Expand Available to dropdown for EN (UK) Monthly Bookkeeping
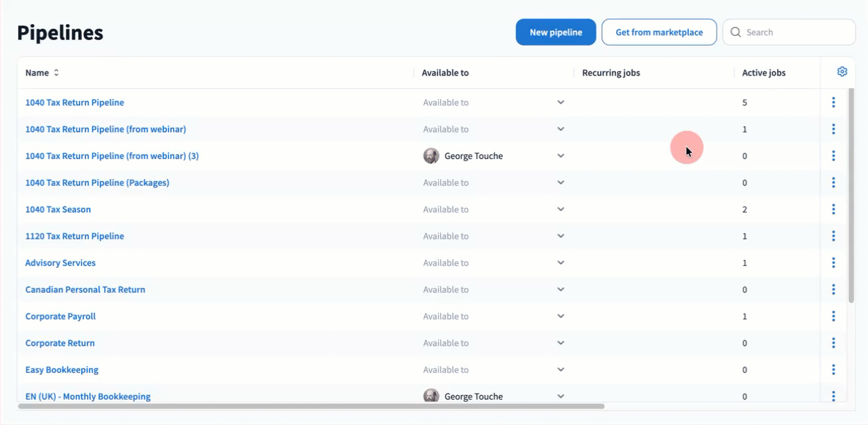Viewport: 868px width, 425px height. click(561, 396)
